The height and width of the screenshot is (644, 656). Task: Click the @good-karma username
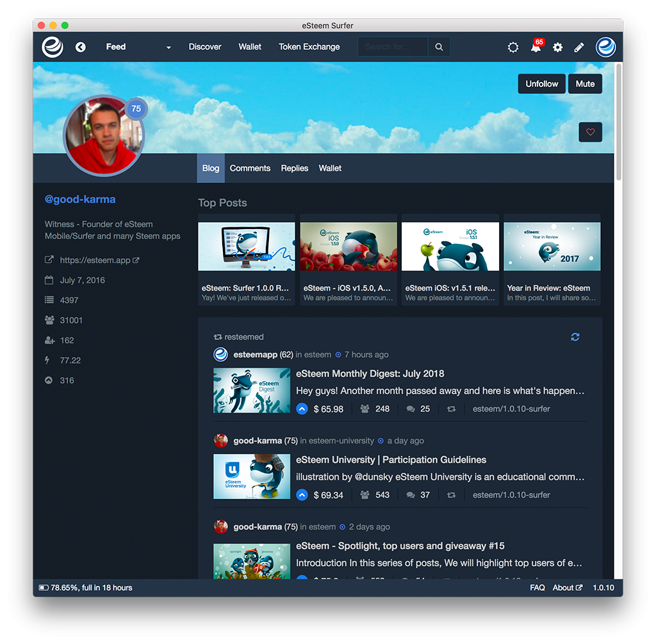click(x=80, y=199)
